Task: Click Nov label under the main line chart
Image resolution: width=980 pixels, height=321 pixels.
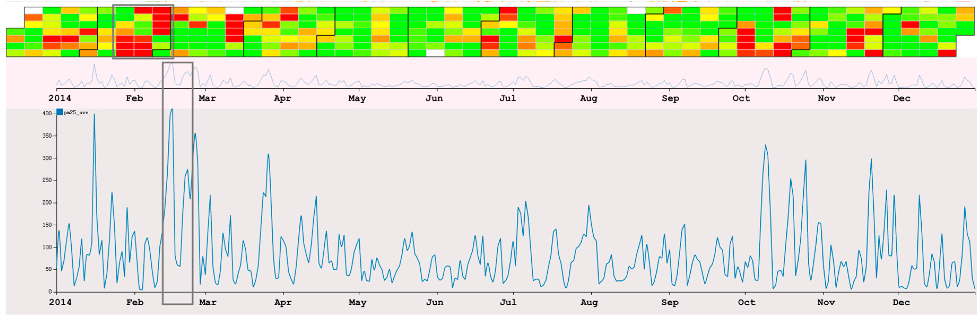Action: 826,302
